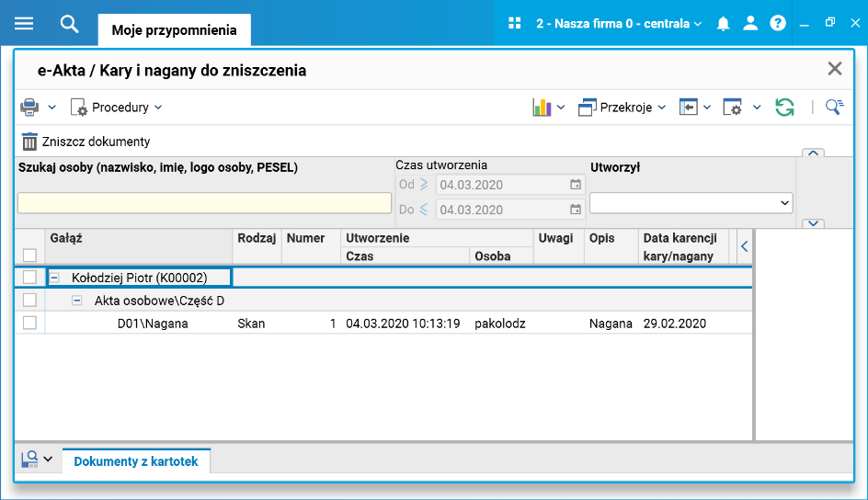868x500 pixels.
Task: Click the bar chart icon
Action: pyautogui.click(x=542, y=108)
